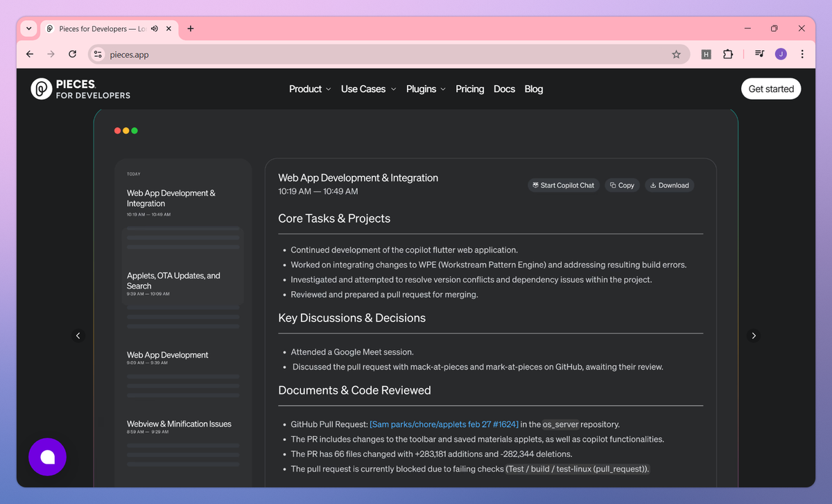
Task: Click the browser reload icon
Action: tap(72, 54)
